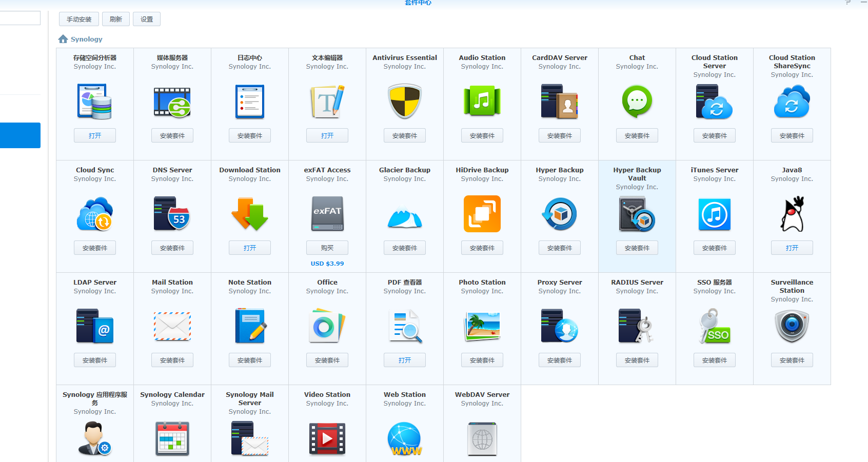Open Download Station with 打开 button
The image size is (868, 462).
coord(250,248)
